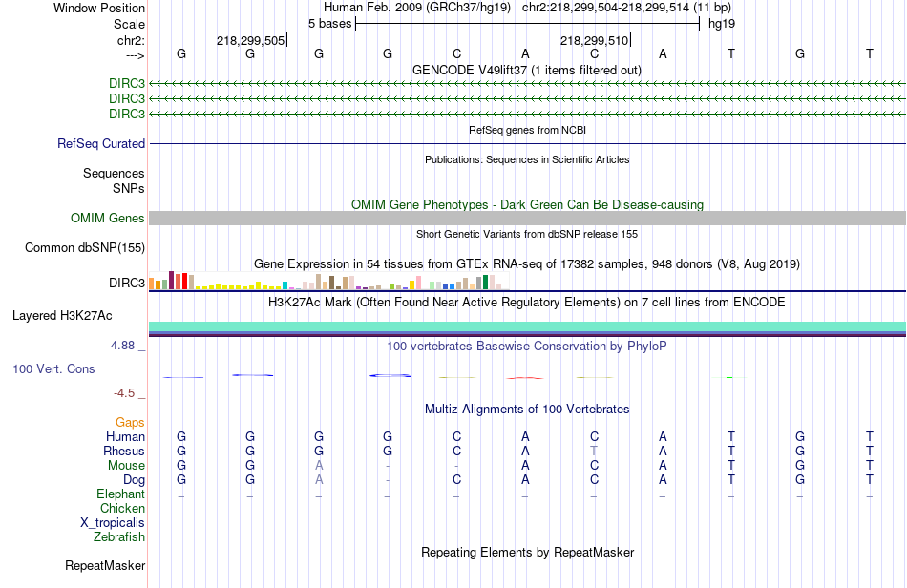This screenshot has width=907, height=588.
Task: Click the SNPs track label
Action: coord(129,188)
